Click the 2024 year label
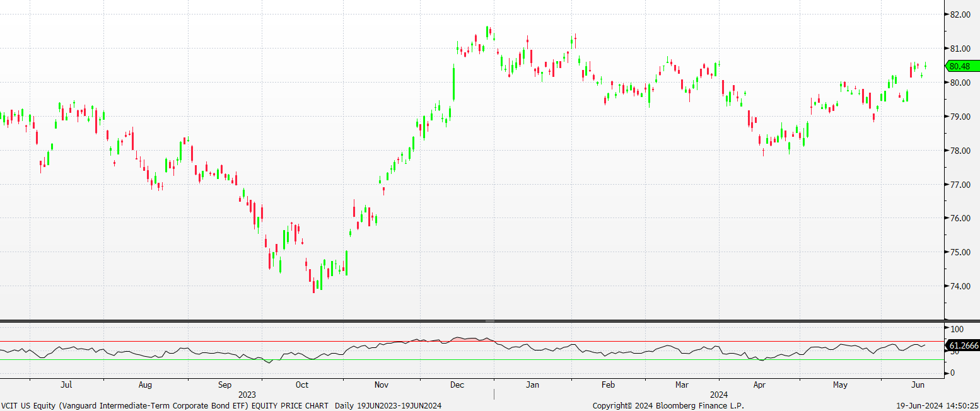This screenshot has width=980, height=411. click(x=718, y=395)
